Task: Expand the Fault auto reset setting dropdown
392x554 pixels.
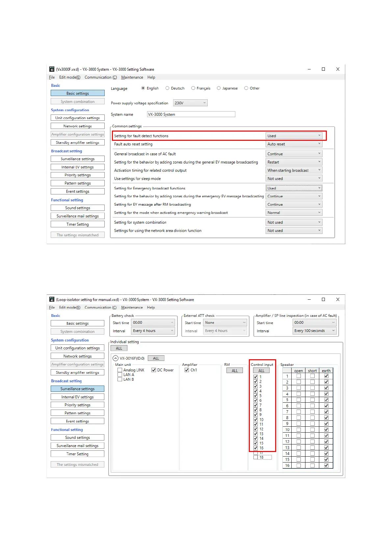Action: [294, 144]
